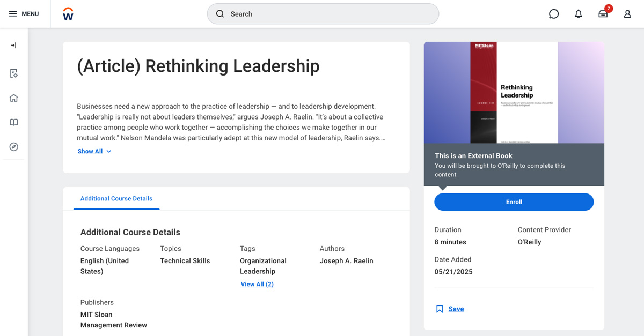Click the 05/21/2025 date added value

453,272
